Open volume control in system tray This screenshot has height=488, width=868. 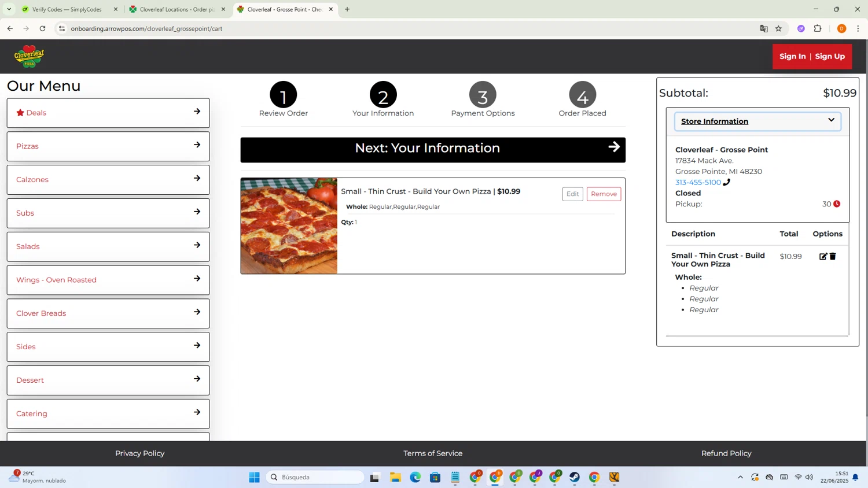810,477
